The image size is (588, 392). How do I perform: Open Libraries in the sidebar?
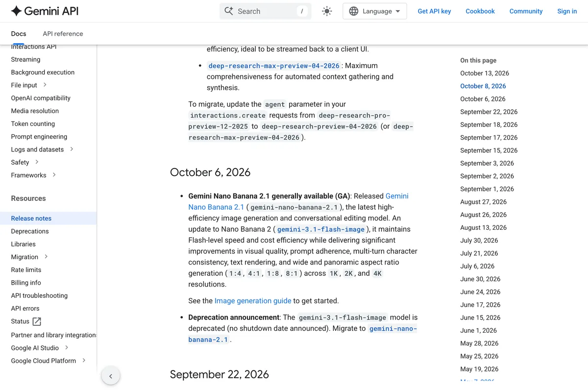[x=23, y=244]
